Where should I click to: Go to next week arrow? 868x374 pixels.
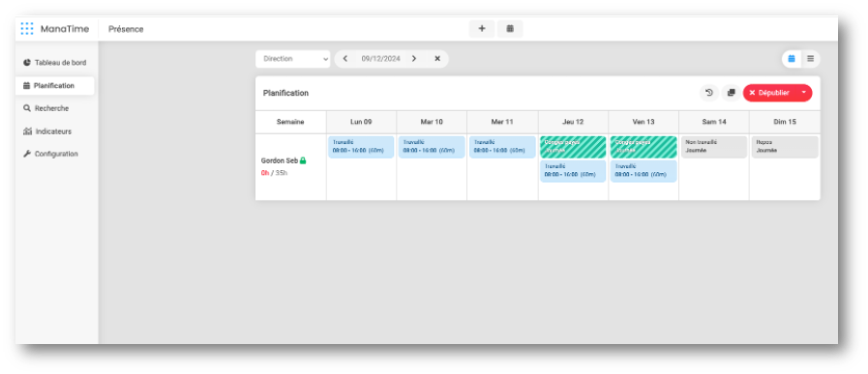[x=413, y=59]
